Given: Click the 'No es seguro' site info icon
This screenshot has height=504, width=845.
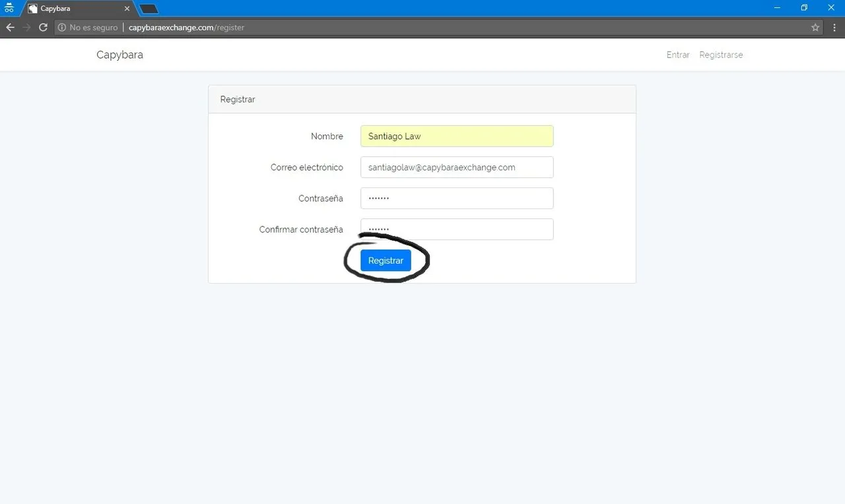Looking at the screenshot, I should click(x=62, y=28).
